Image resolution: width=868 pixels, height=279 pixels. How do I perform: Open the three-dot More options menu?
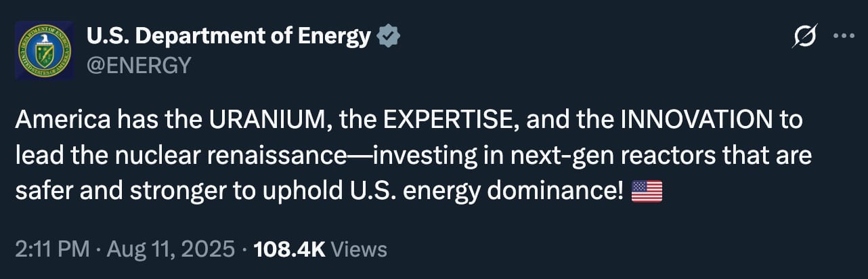pos(844,37)
